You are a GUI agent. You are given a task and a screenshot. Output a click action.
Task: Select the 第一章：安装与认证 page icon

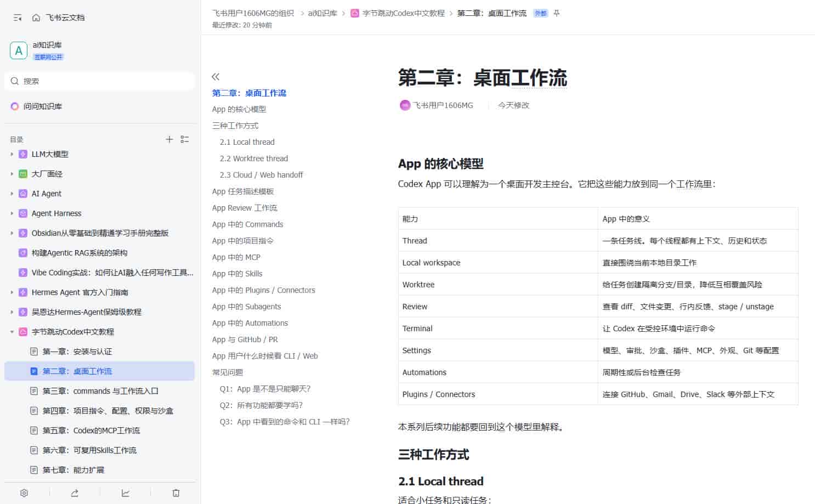pyautogui.click(x=34, y=352)
